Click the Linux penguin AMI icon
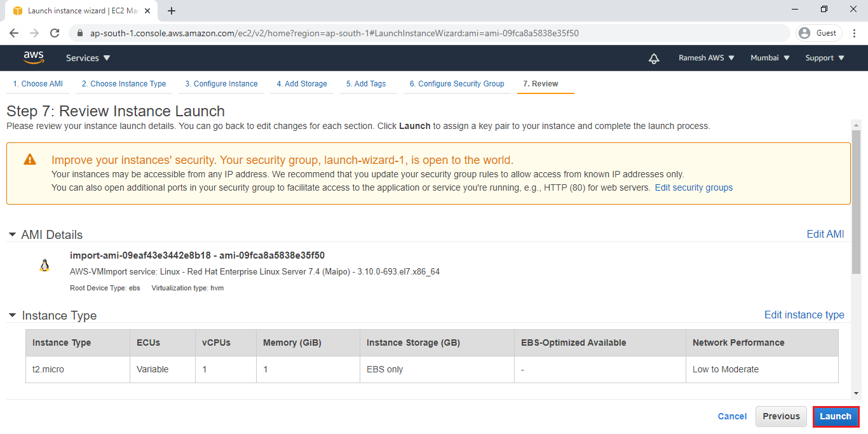This screenshot has width=868, height=434. point(44,266)
